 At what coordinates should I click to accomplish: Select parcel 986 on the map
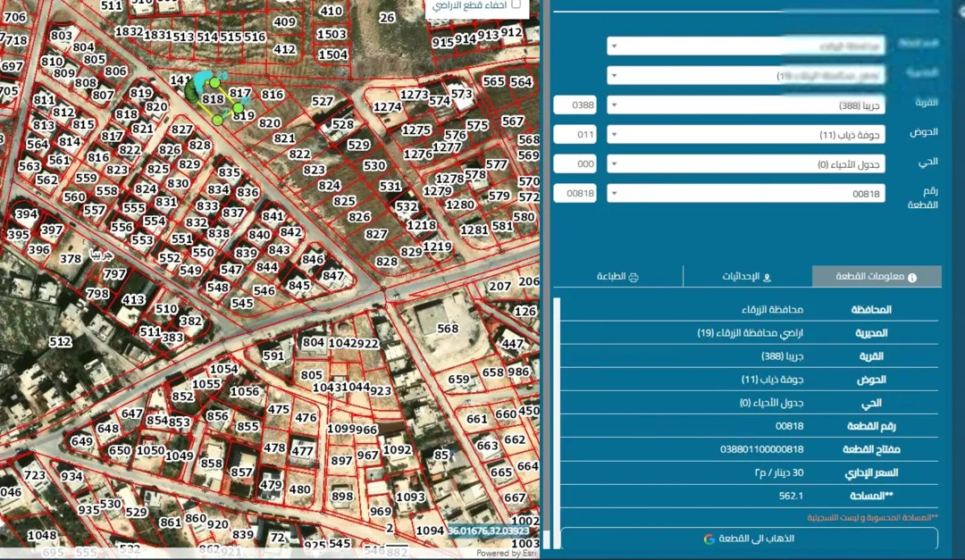[x=518, y=372]
